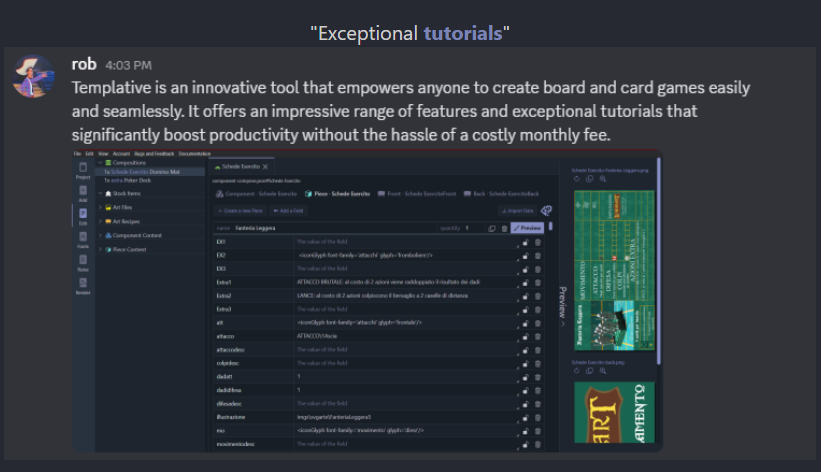Delete the dadiatt field
821x472 pixels.
(538, 377)
